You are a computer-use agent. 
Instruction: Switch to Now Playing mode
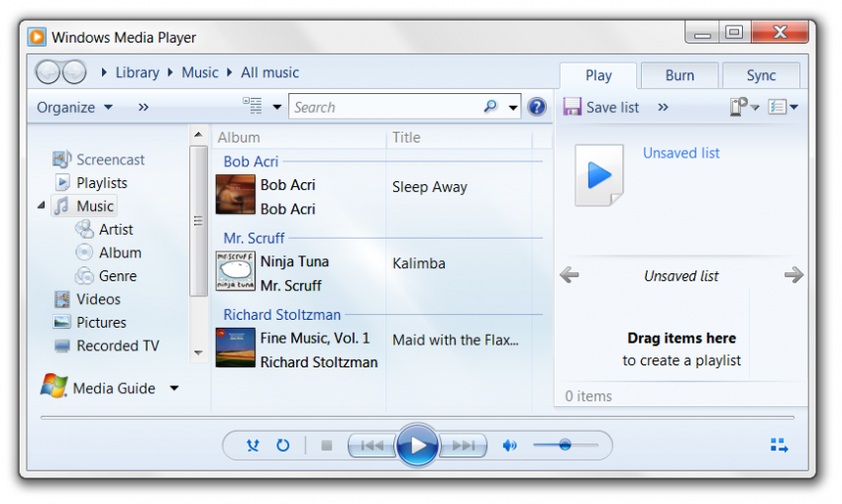[x=780, y=445]
